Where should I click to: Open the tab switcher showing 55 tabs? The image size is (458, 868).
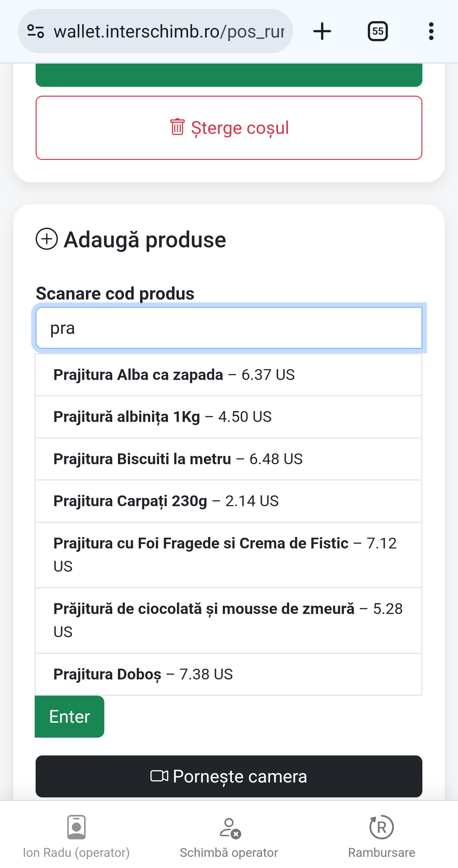point(378,31)
